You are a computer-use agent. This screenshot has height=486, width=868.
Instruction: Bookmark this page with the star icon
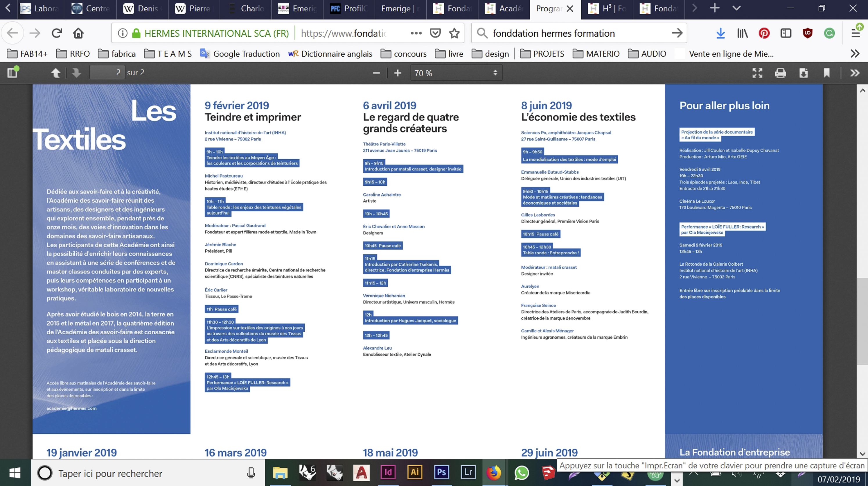454,33
